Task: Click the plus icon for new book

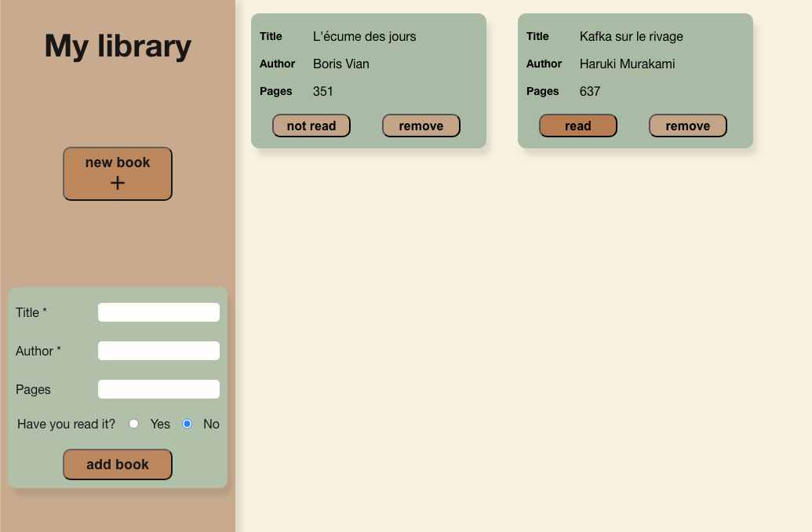Action: tap(118, 184)
